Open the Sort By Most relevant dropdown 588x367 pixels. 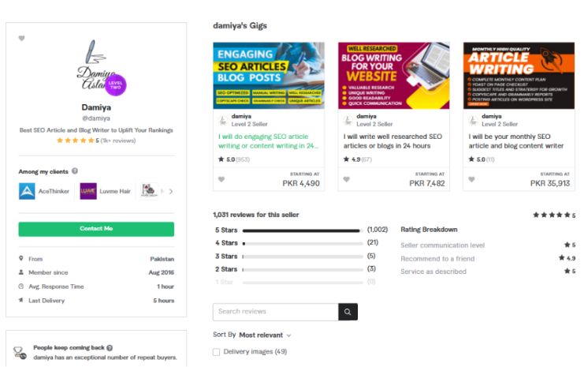[x=266, y=335]
